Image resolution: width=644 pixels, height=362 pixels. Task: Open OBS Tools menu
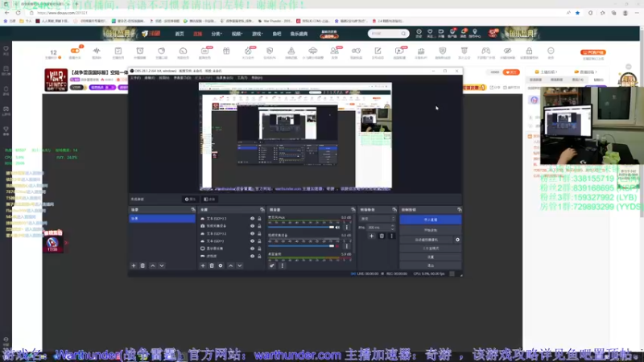(x=242, y=77)
